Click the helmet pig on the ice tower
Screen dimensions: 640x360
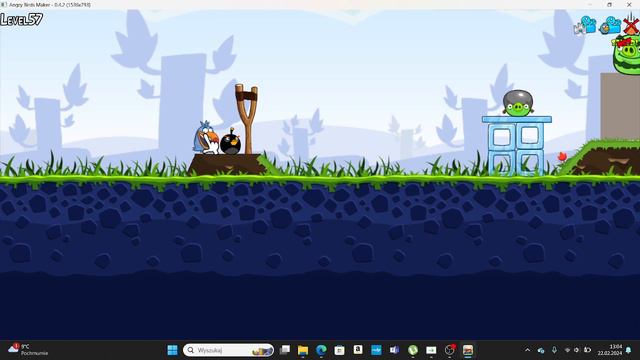click(518, 103)
